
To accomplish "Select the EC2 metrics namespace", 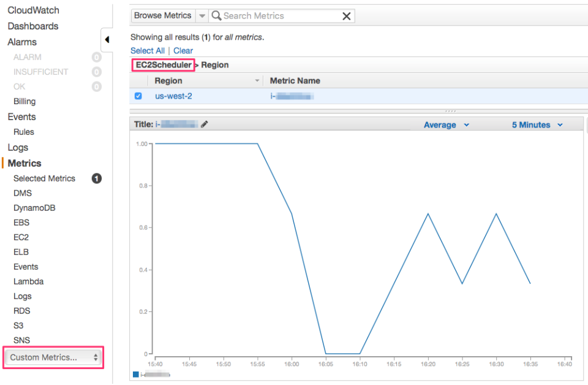I will coord(21,237).
